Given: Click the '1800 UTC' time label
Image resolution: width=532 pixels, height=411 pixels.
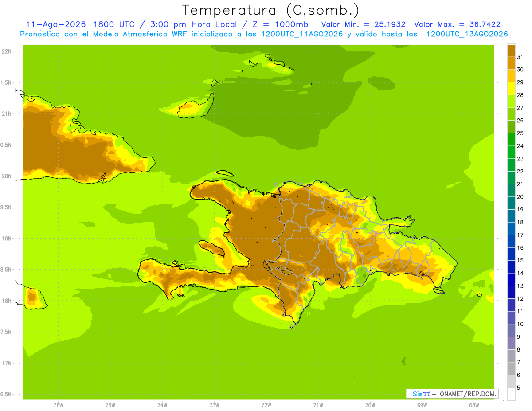Looking at the screenshot, I should (x=115, y=24).
